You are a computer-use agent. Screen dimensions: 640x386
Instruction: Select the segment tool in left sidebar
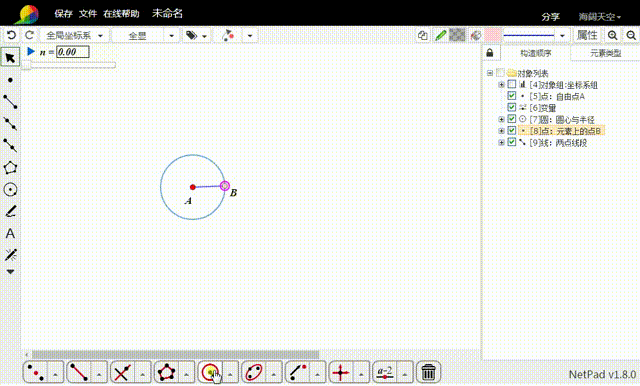10,102
